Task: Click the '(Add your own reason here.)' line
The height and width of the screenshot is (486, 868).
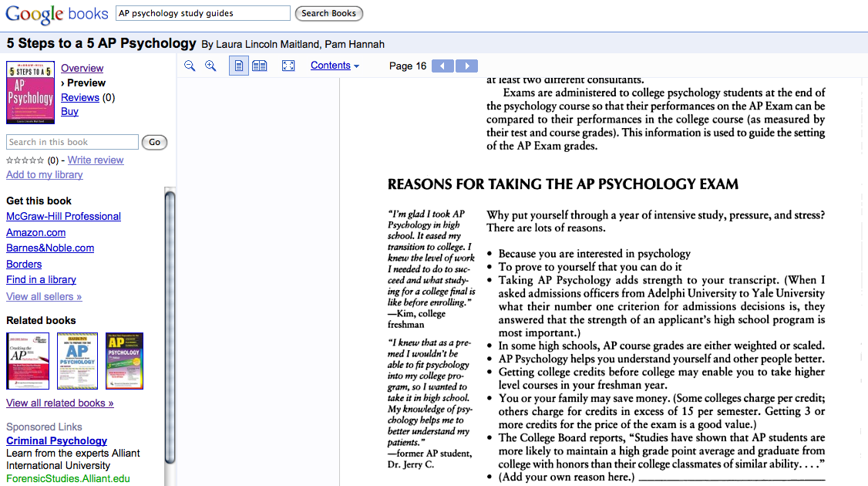Action: coord(661,478)
